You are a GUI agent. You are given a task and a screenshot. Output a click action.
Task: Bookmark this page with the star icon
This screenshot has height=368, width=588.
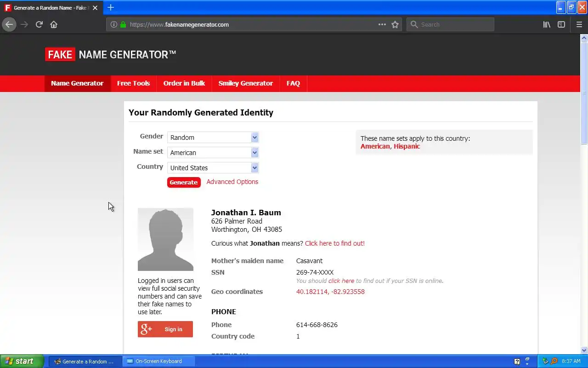pyautogui.click(x=395, y=24)
